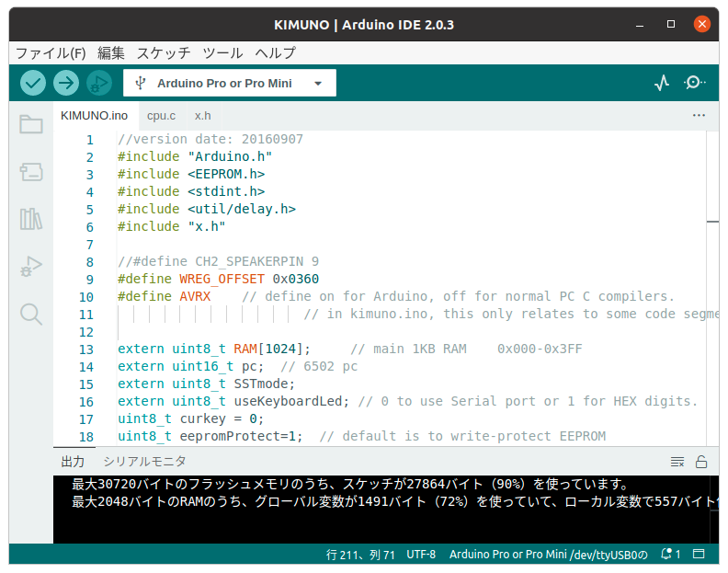Close the Arduino IDE window
Viewport: 728px width, 573px height.
(x=702, y=24)
